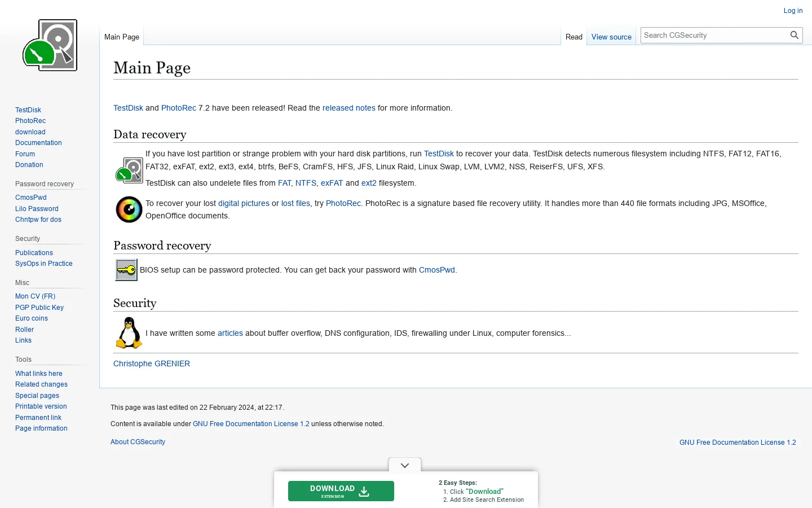812x508 pixels.
Task: Open PhotoRec in the sidebar
Action: (30, 121)
